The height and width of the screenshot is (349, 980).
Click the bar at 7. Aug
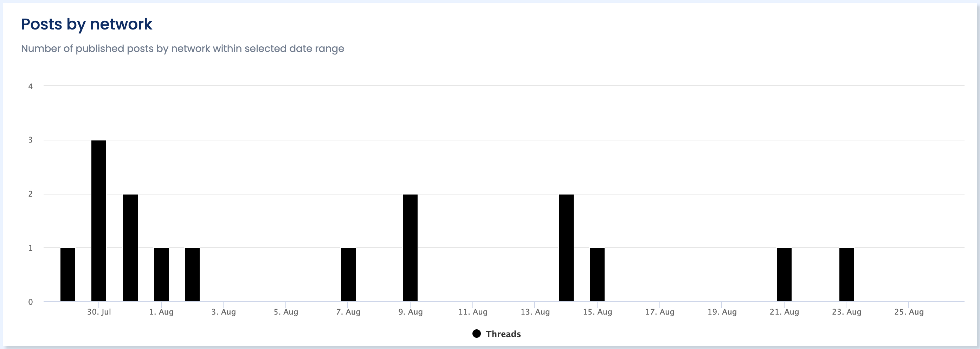coord(348,275)
